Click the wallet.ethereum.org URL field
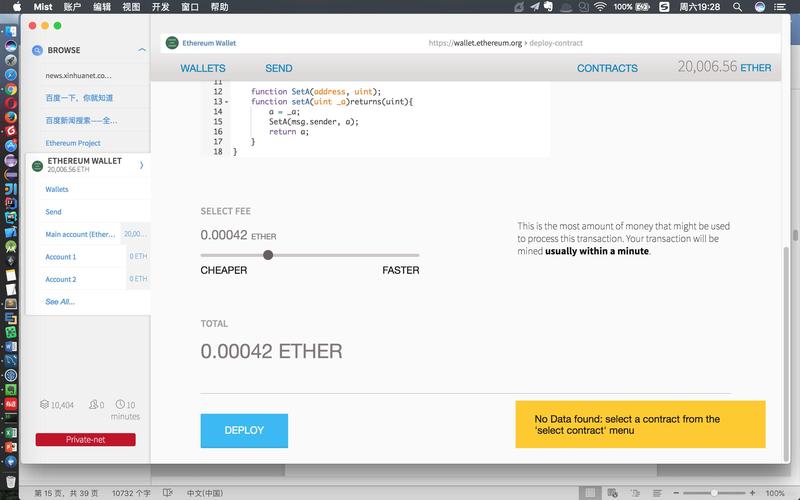The height and width of the screenshot is (500, 800). coord(505,43)
